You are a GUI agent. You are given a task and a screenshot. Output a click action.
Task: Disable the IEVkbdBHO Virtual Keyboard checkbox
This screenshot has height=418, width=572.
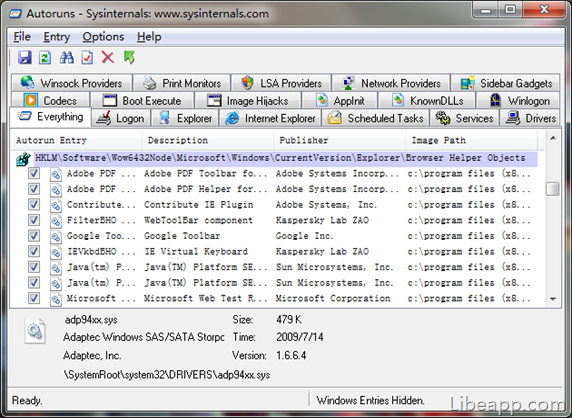34,251
